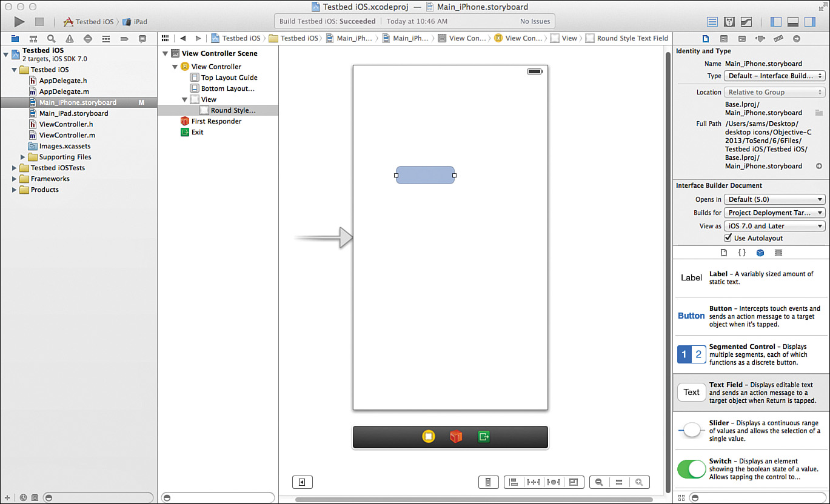830x504 pixels.
Task: Open the Opens in dropdown
Action: [775, 199]
